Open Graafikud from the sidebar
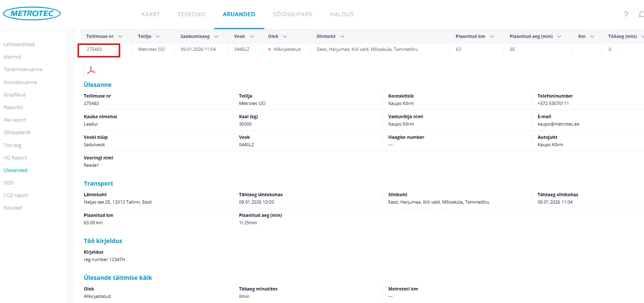The height and width of the screenshot is (303, 644). pos(15,95)
